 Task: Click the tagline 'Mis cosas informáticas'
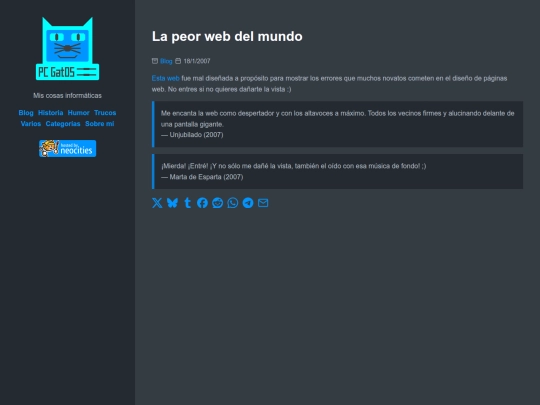(68, 95)
